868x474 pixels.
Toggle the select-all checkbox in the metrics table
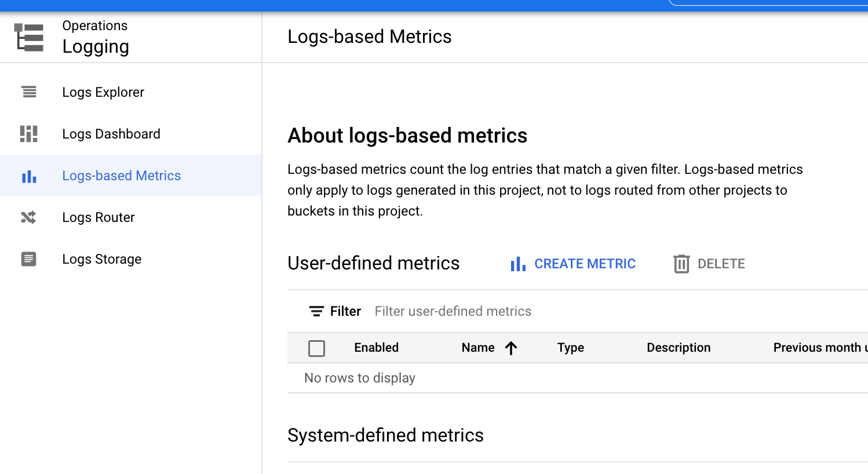point(317,348)
